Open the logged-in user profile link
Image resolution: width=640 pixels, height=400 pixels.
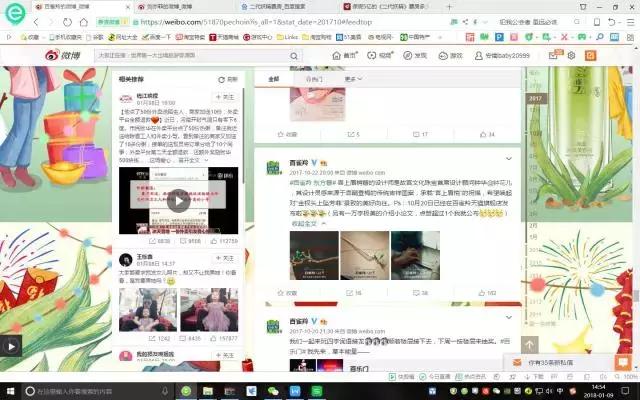[x=502, y=56]
